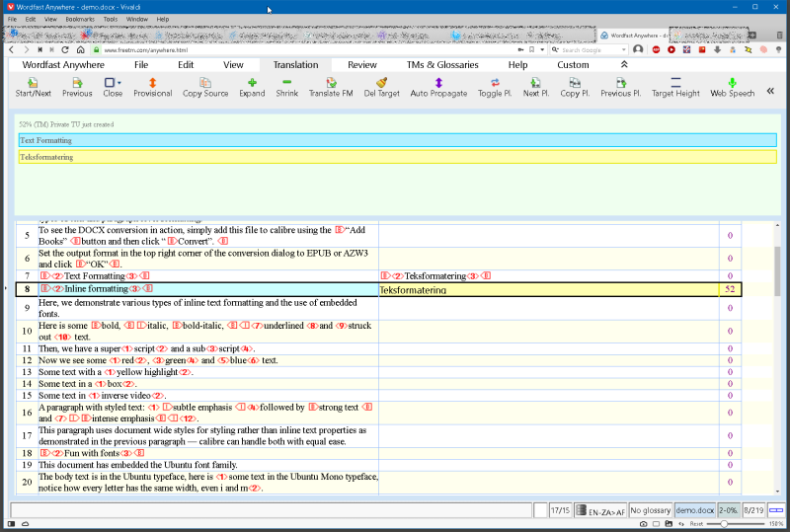
Task: Open the Custom ribbon tab
Action: [573, 64]
